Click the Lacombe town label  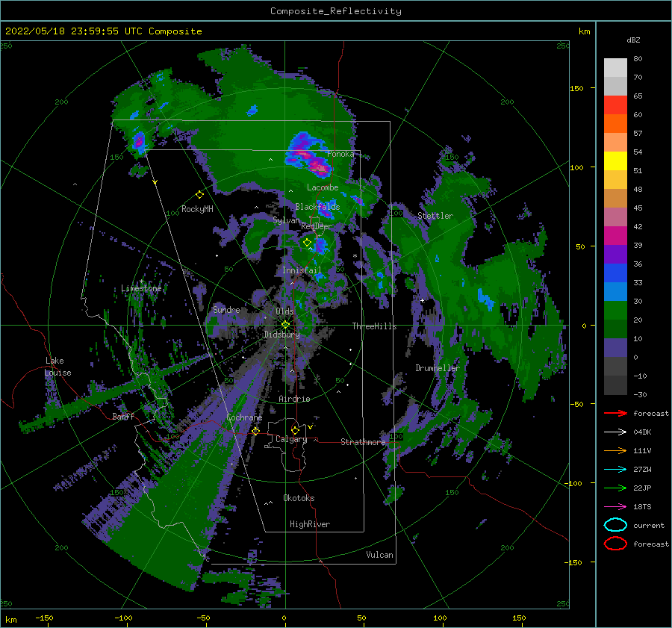323,187
